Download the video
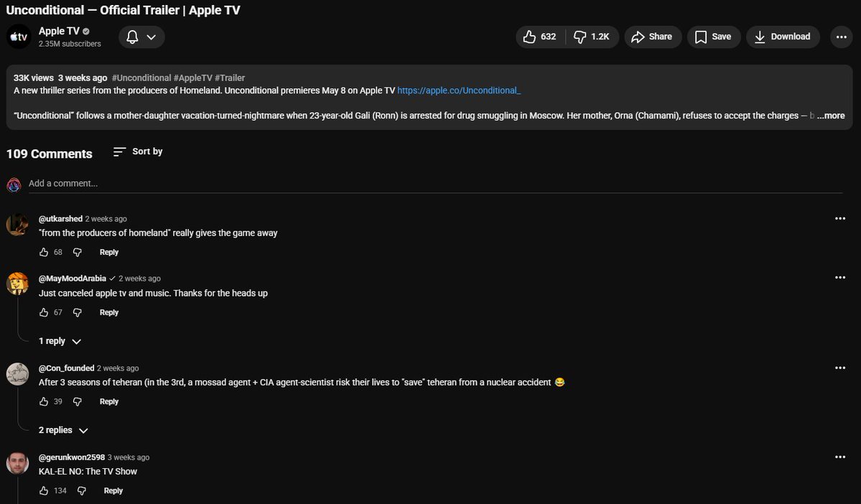 783,37
